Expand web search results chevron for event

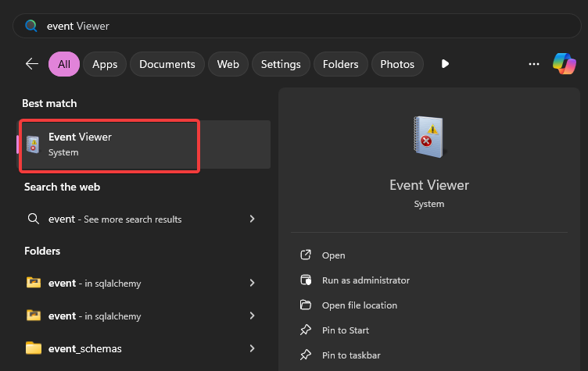pyautogui.click(x=252, y=219)
